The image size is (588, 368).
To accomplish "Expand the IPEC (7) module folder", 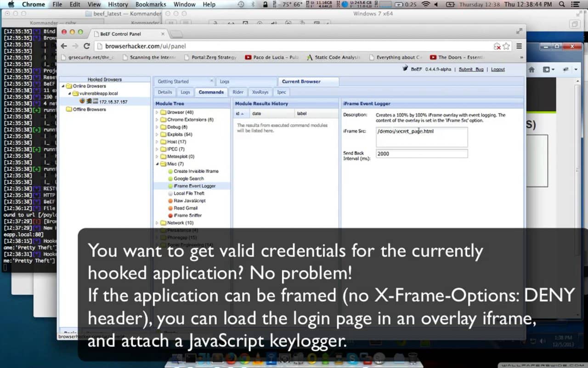I will [157, 149].
